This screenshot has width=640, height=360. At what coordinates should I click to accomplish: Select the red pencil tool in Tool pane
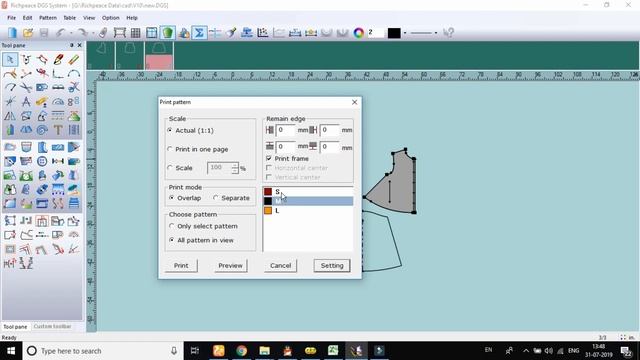pyautogui.click(x=58, y=60)
